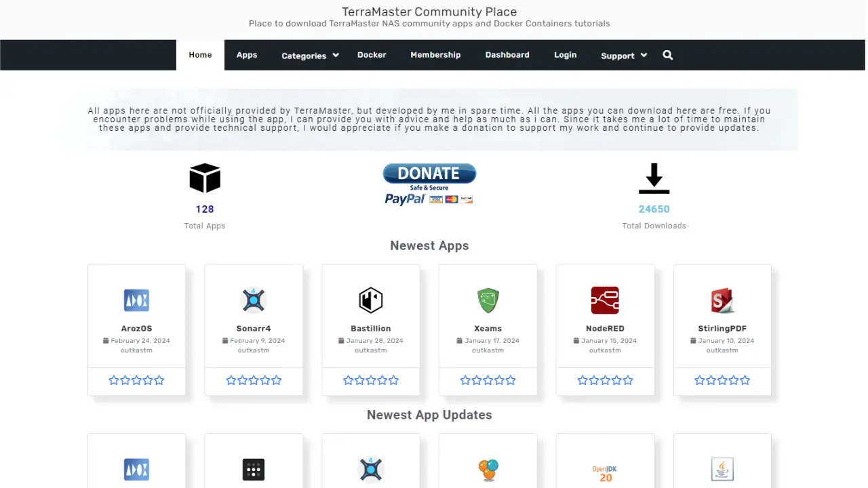The width and height of the screenshot is (868, 488).
Task: Click the orange-blue balloons app icon
Action: point(488,469)
